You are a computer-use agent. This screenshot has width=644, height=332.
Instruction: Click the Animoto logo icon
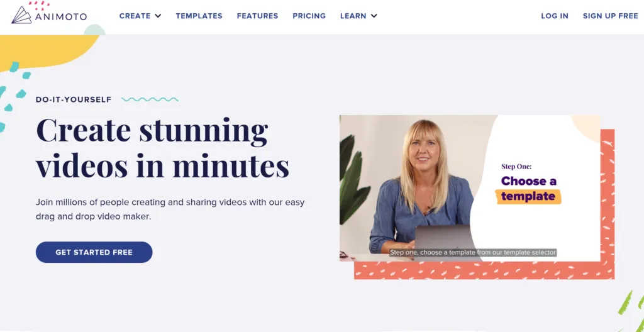(x=22, y=15)
